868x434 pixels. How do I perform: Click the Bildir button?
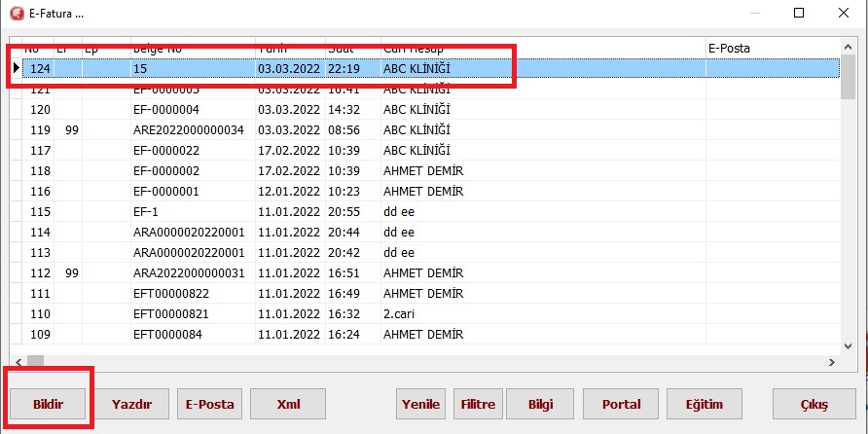[x=47, y=404]
